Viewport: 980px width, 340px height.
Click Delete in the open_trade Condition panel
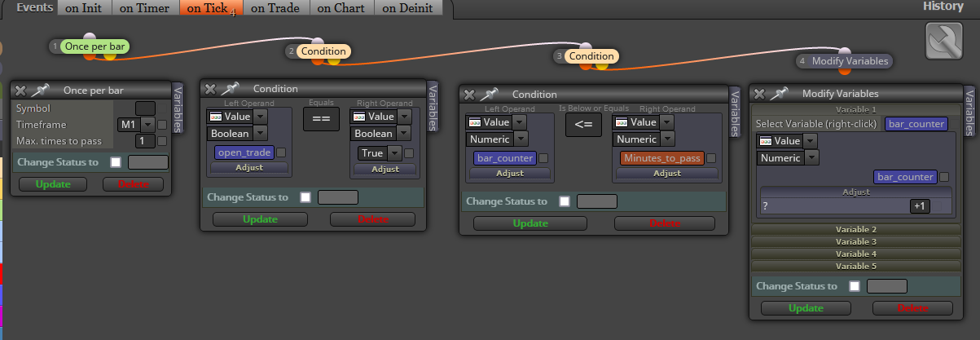click(x=372, y=219)
